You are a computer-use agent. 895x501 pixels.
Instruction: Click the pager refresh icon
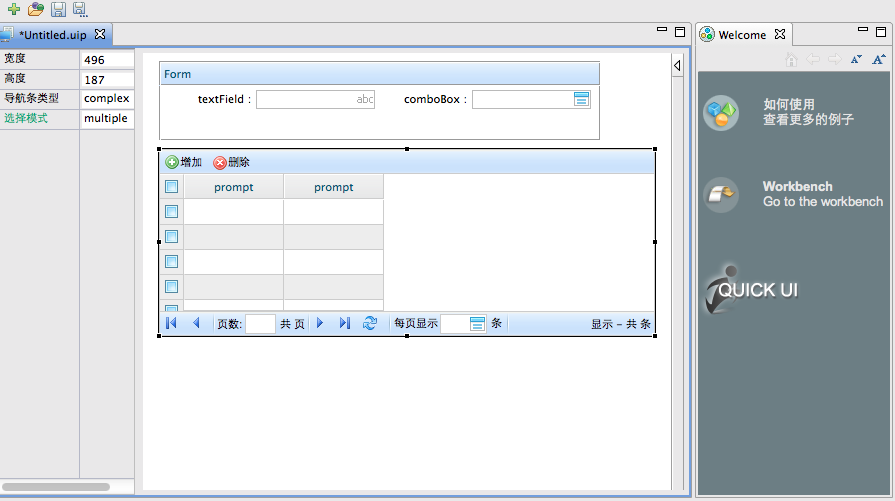click(x=370, y=323)
